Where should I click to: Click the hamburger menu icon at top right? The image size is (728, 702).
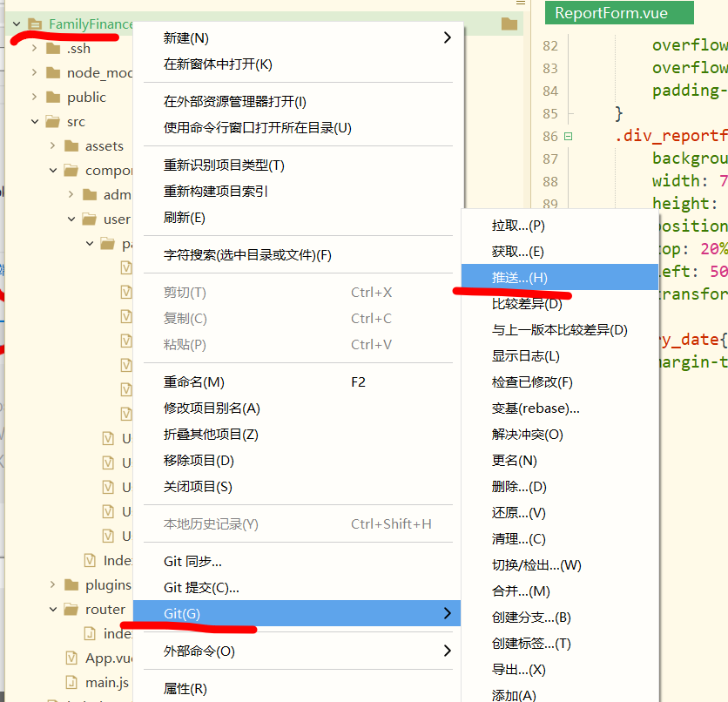(522, 5)
